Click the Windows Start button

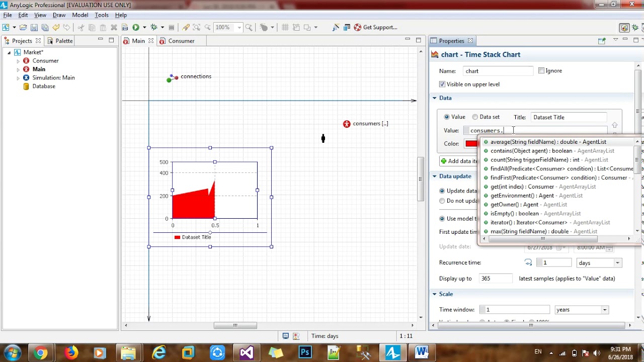pyautogui.click(x=12, y=352)
